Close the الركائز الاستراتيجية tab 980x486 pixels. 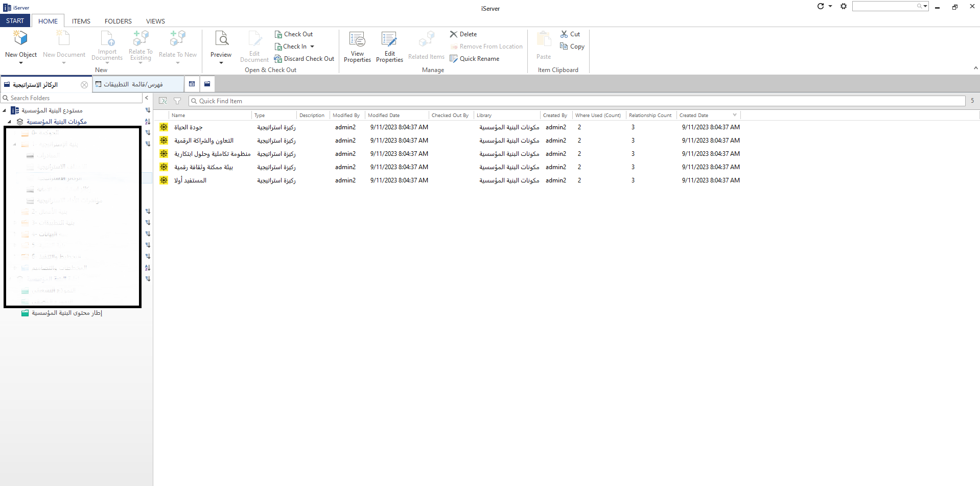click(84, 85)
